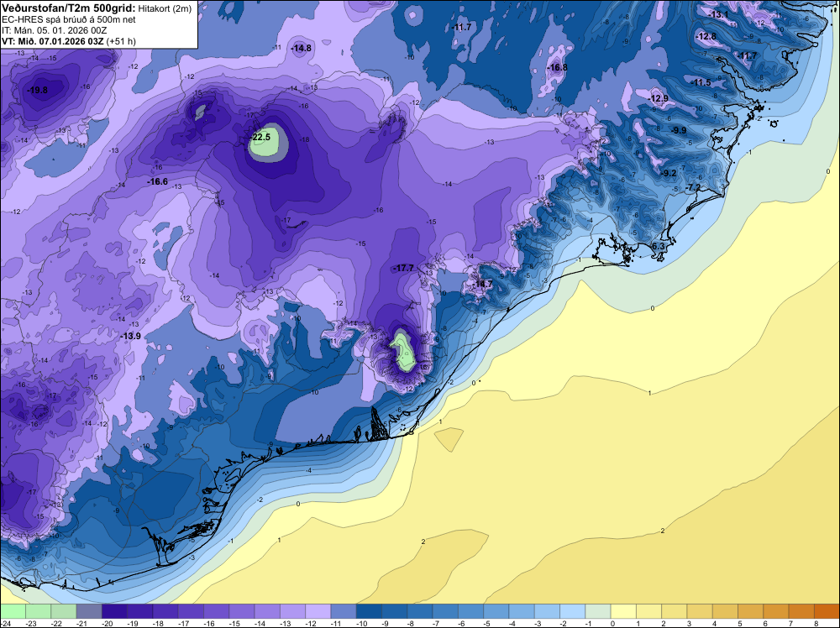Click the "Hitakort (2m)" map type label

[x=165, y=8]
